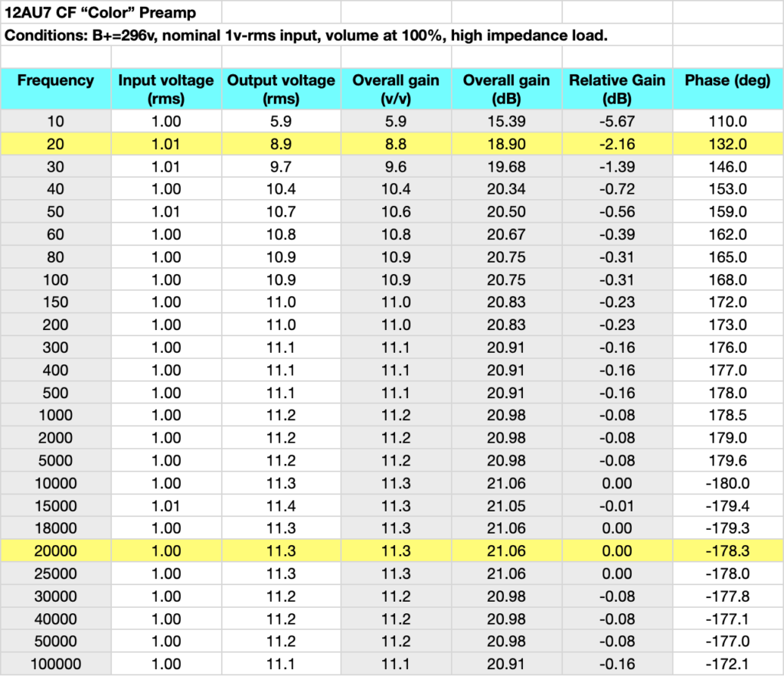
Task: Select phase value 178.5
Action: (x=728, y=415)
